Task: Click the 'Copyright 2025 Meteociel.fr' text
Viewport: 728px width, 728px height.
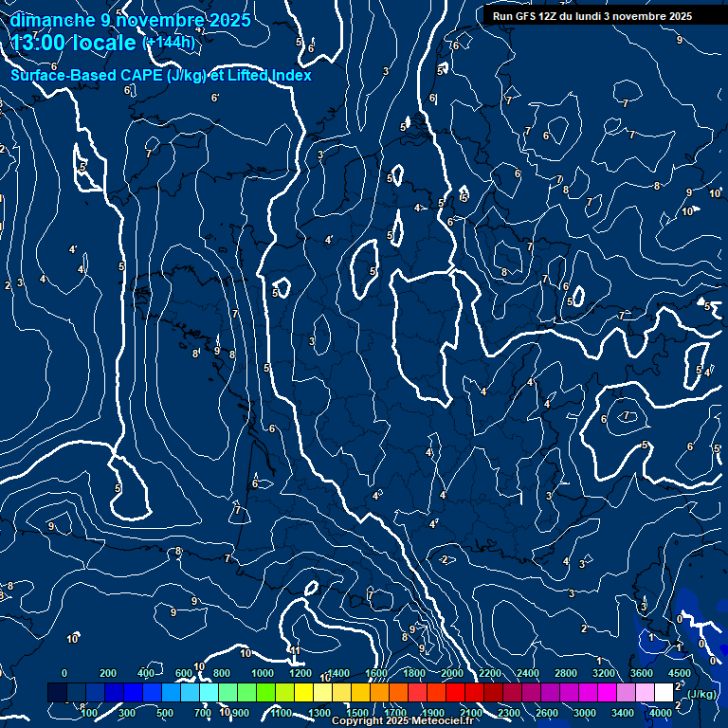Action: [402, 720]
